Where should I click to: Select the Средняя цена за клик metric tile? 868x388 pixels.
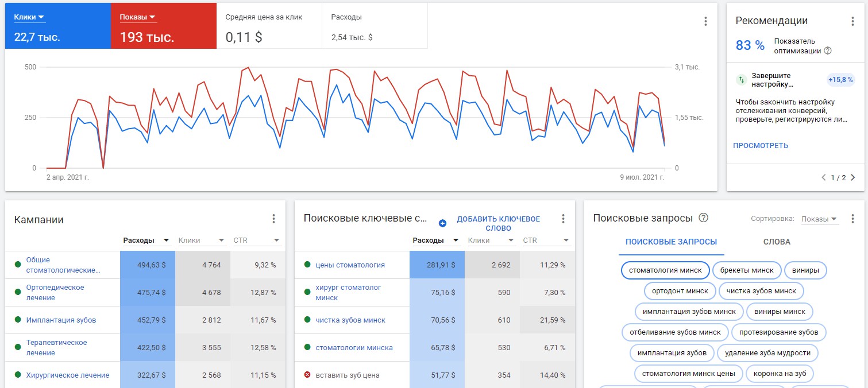click(269, 26)
